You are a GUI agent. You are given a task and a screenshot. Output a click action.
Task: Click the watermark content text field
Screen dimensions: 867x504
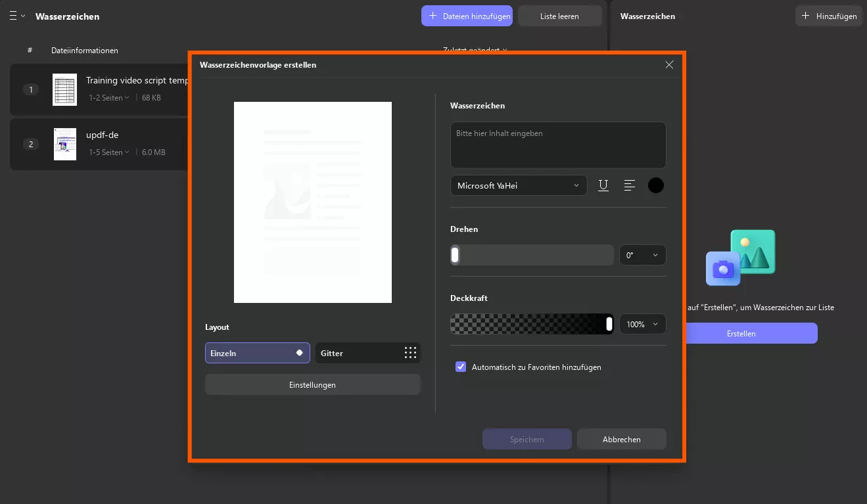(x=558, y=145)
